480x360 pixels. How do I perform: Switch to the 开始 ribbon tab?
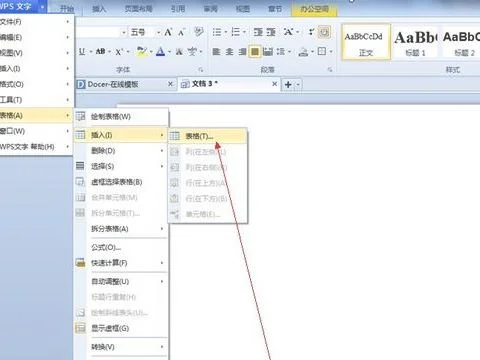pyautogui.click(x=67, y=9)
